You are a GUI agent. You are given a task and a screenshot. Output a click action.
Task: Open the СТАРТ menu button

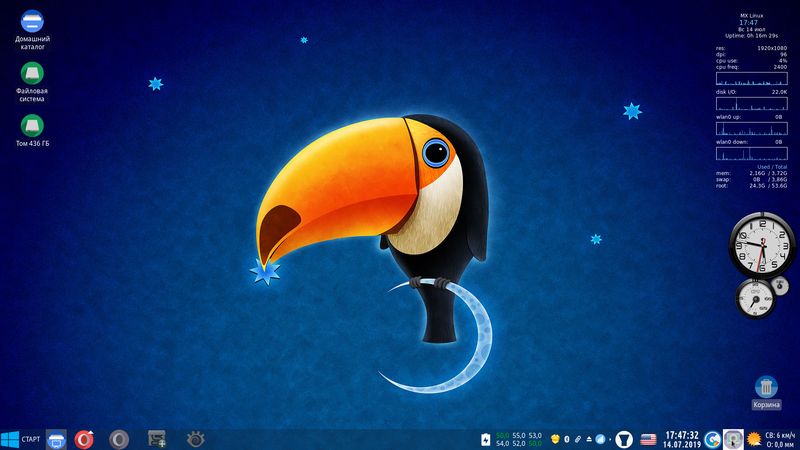coord(20,439)
